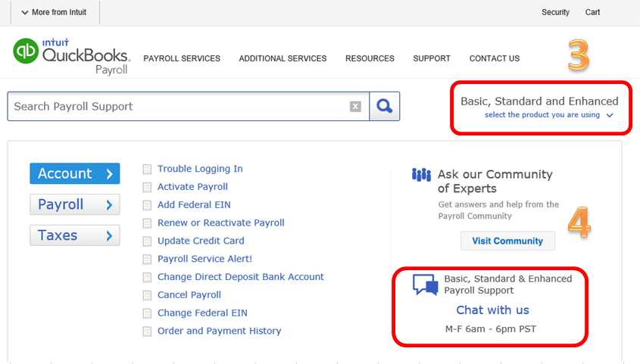This screenshot has width=640, height=364.
Task: Click document icon beside Renew or Reactivate Payroll
Action: pyautogui.click(x=147, y=223)
